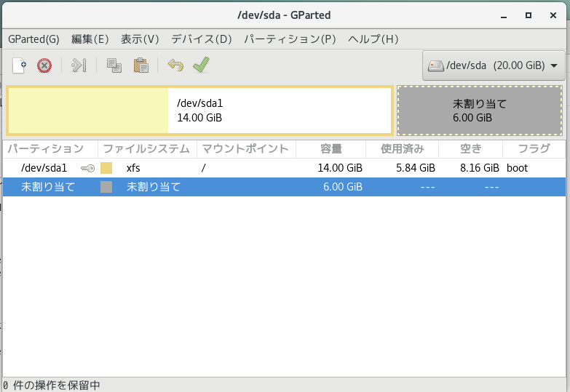
Task: Select the 未割り当て 6.00 GiB block in graphic
Action: point(480,111)
